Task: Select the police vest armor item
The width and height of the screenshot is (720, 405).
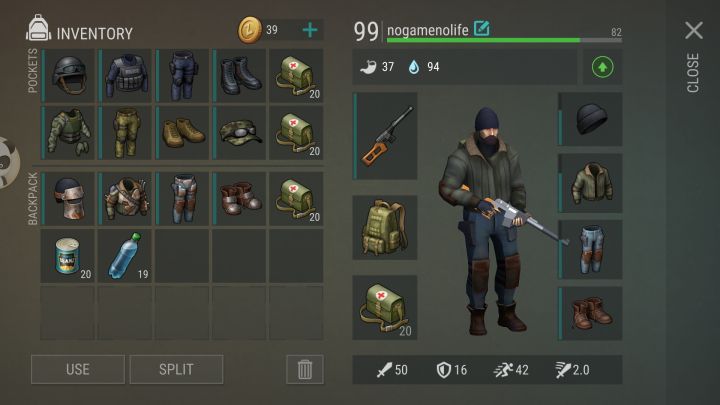Action: 125,76
